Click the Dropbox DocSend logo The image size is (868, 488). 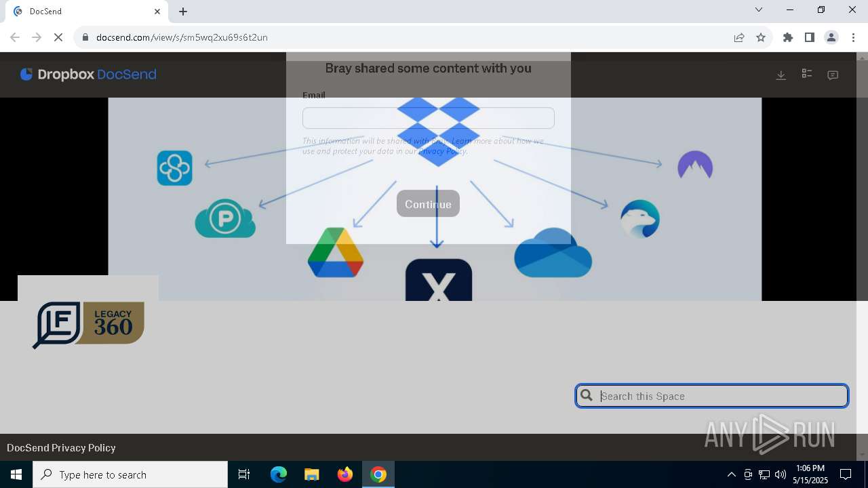[x=88, y=75]
